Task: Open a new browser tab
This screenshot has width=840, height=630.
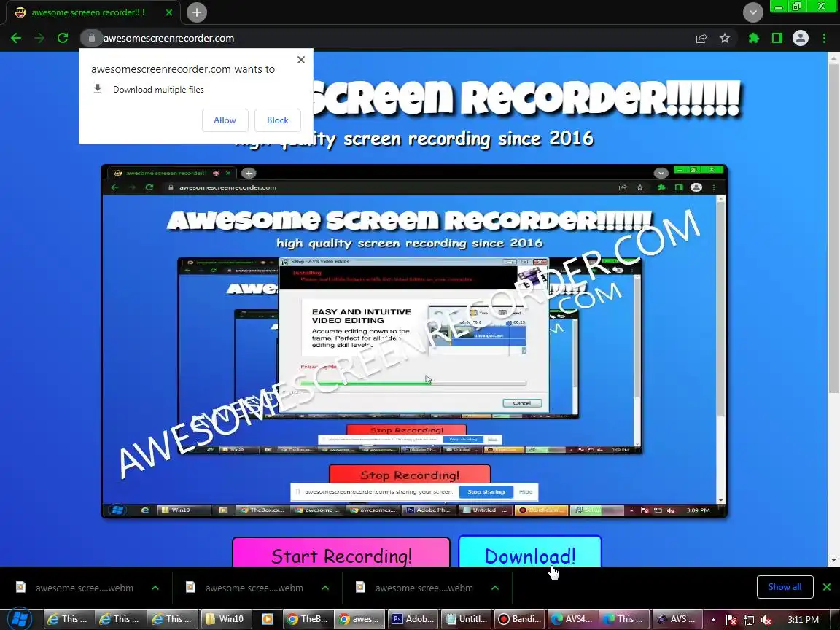Action: [x=197, y=12]
